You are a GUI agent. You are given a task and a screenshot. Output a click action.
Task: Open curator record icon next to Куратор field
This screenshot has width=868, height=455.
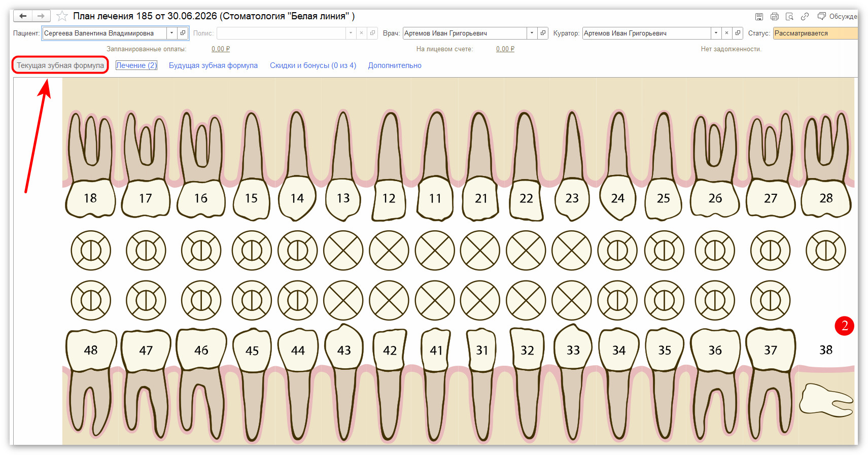[x=738, y=33]
